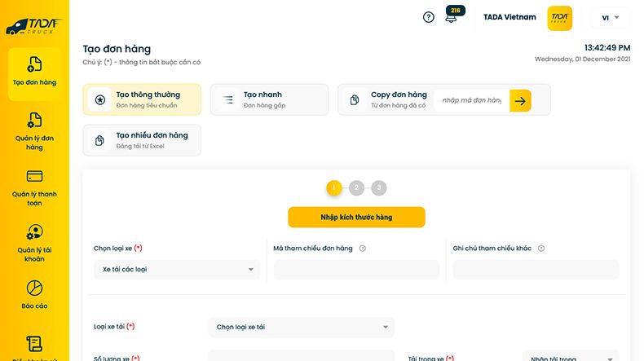
Task: Click the Nhập kích thước hàng button
Action: (356, 218)
